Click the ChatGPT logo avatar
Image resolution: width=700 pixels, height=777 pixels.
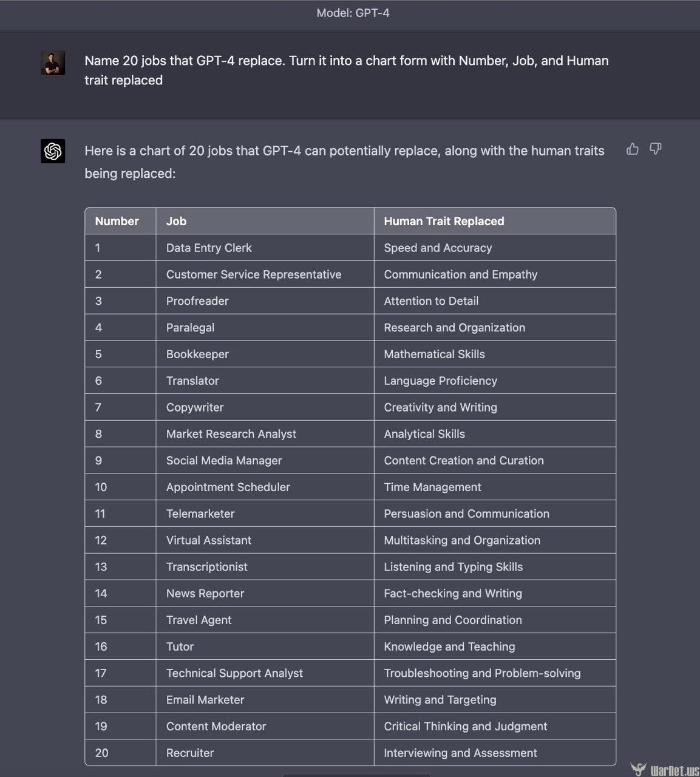point(53,151)
